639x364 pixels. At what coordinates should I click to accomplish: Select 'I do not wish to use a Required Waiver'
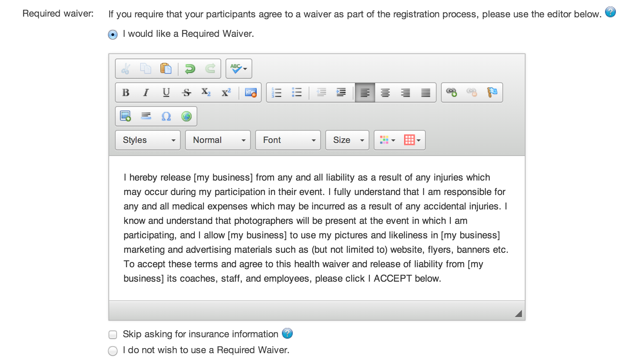[113, 351]
